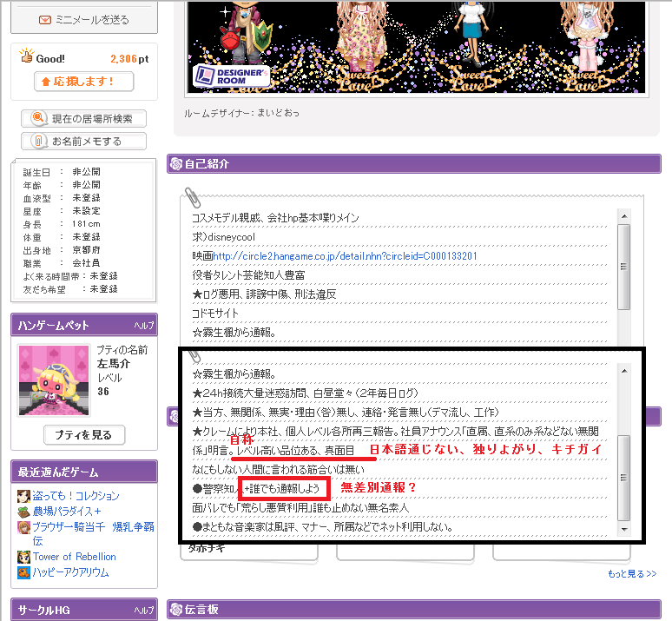Click the 京都府 birthplace value
Viewport: 672px width, 621px height.
tap(86, 249)
